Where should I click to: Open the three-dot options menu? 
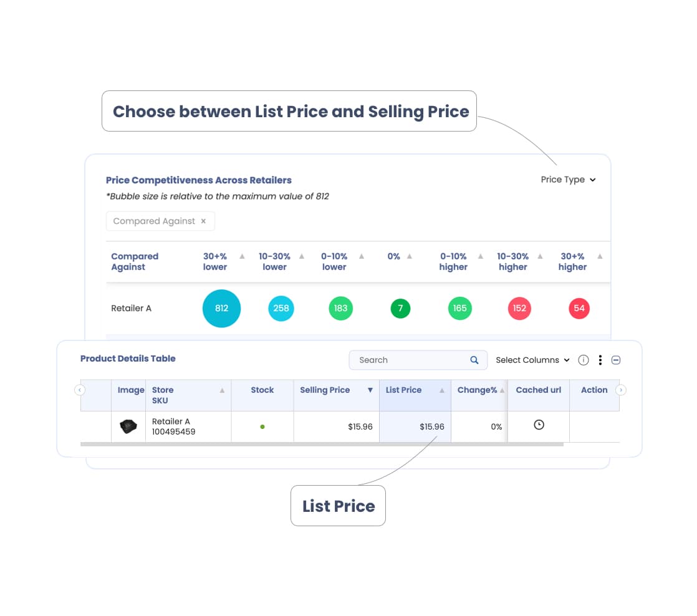600,360
